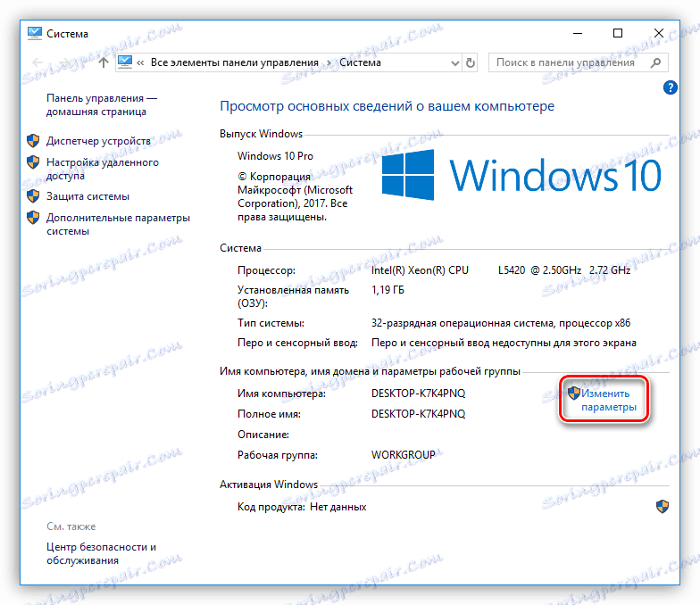This screenshot has height=605, width=700.
Task: Click Просмотр основных сведений heading
Action: point(387,106)
